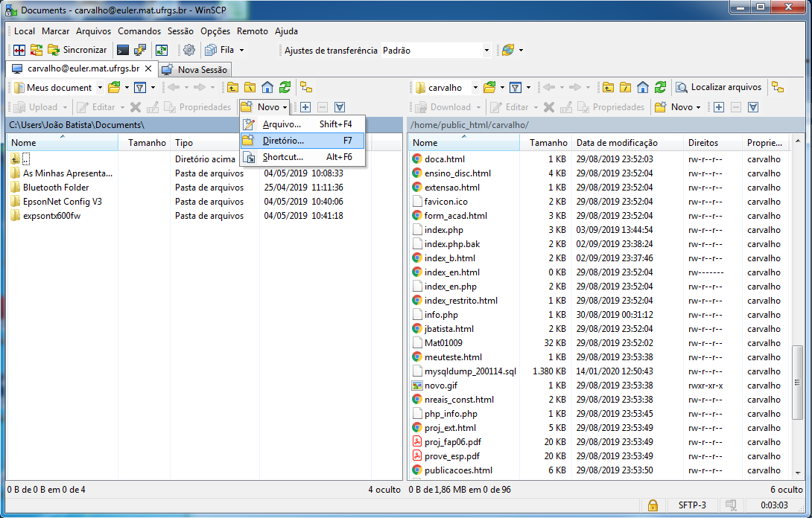The image size is (812, 518).
Task: Open remote directory folder icon
Action: pyautogui.click(x=489, y=88)
